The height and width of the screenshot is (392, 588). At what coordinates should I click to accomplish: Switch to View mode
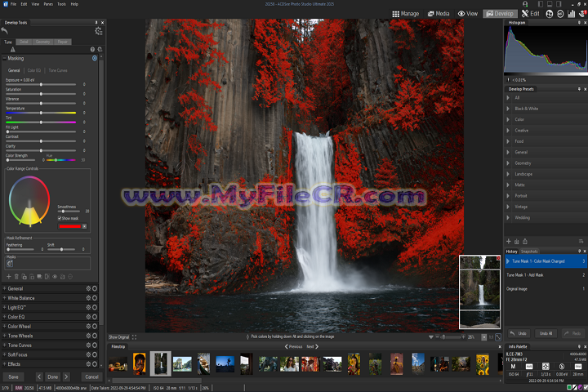tap(468, 14)
